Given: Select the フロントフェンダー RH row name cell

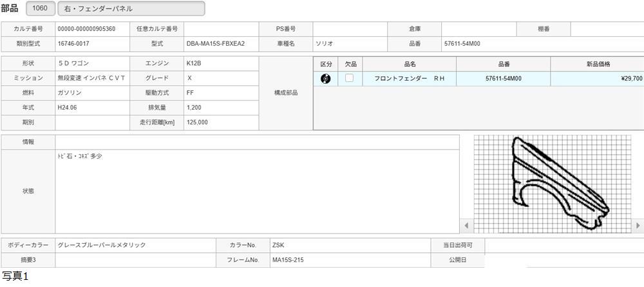Looking at the screenshot, I should (x=410, y=79).
